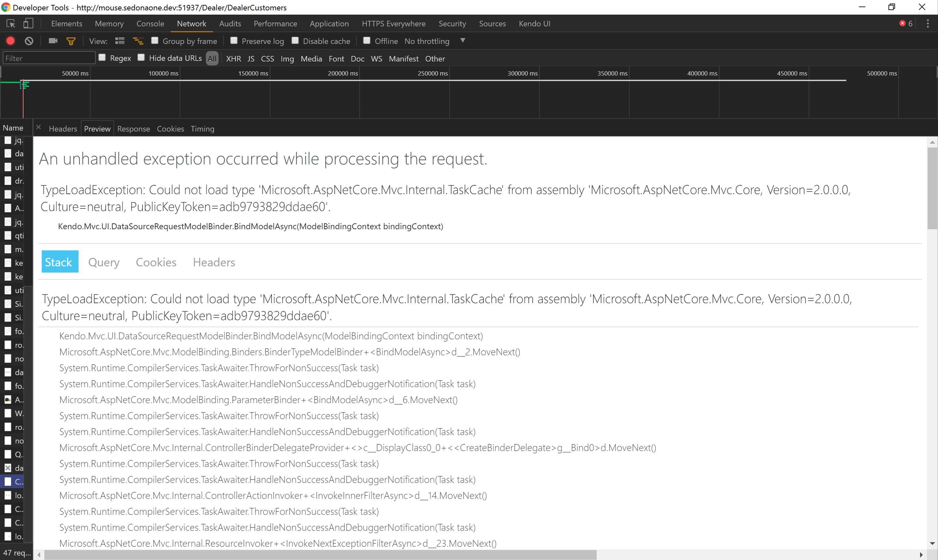Image resolution: width=938 pixels, height=560 pixels.
Task: Toggle the filter funnel icon
Action: [71, 41]
